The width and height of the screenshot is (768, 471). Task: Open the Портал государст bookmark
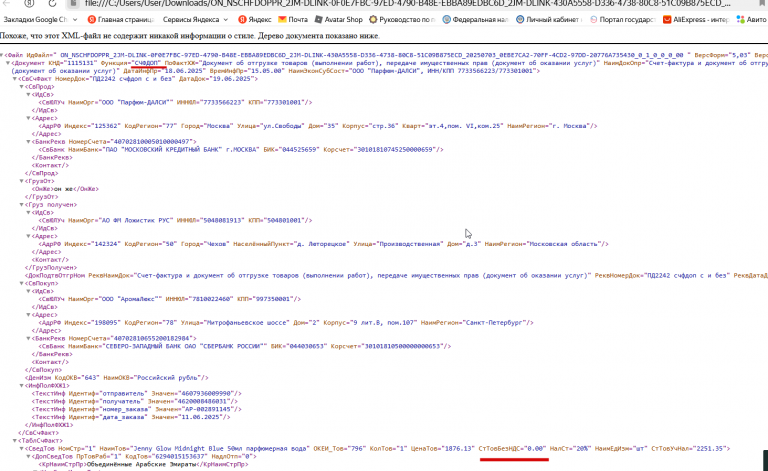coord(622,20)
